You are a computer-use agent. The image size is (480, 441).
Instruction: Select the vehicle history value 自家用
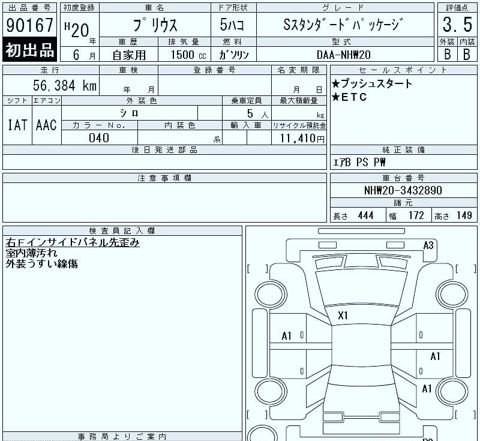129,55
